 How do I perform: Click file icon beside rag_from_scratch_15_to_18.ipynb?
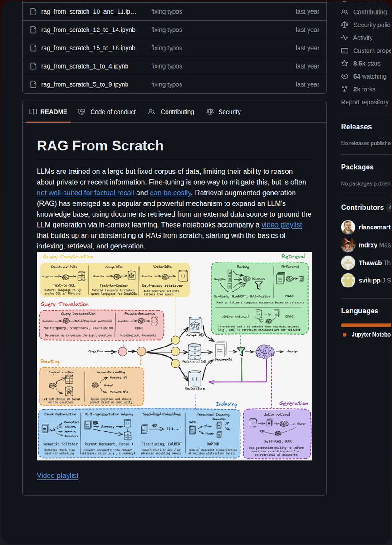pos(33,48)
